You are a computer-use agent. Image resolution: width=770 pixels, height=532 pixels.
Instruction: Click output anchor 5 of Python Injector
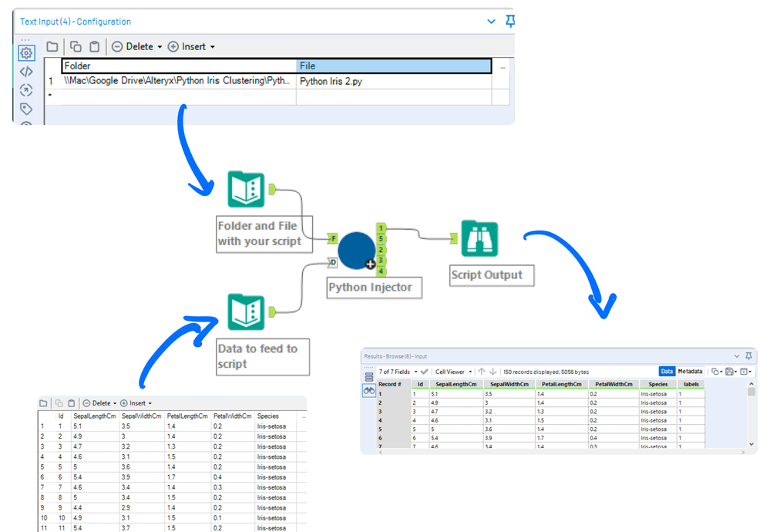(x=381, y=239)
